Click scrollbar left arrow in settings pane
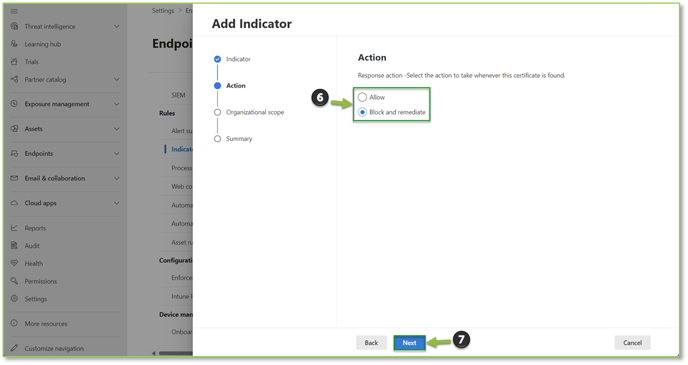This screenshot has width=688, height=365. 154,353
